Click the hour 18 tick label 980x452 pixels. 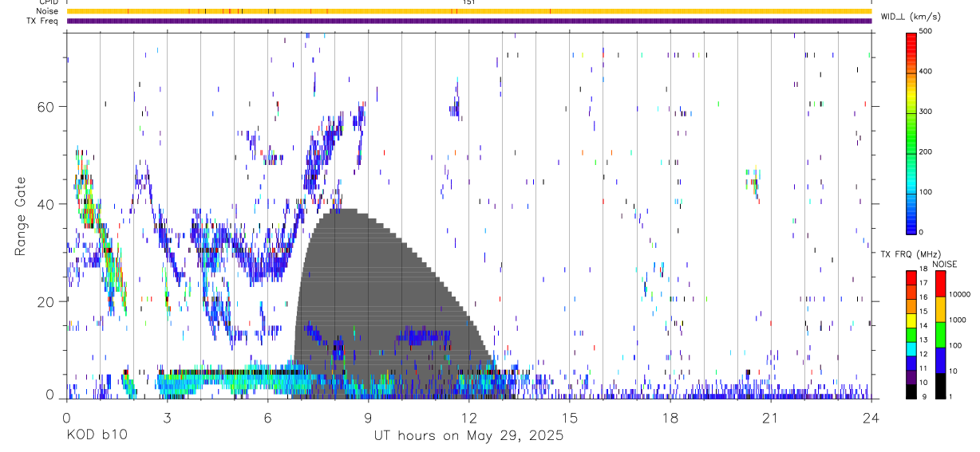pos(670,418)
